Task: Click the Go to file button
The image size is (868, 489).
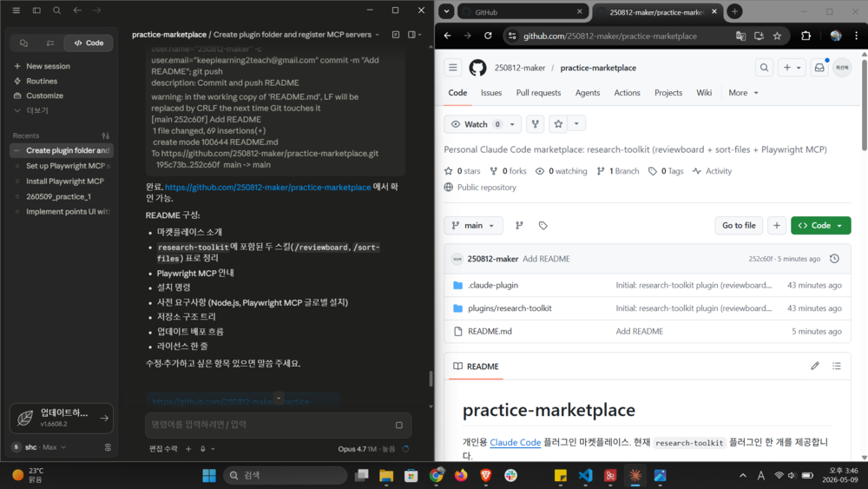Action: 739,226
